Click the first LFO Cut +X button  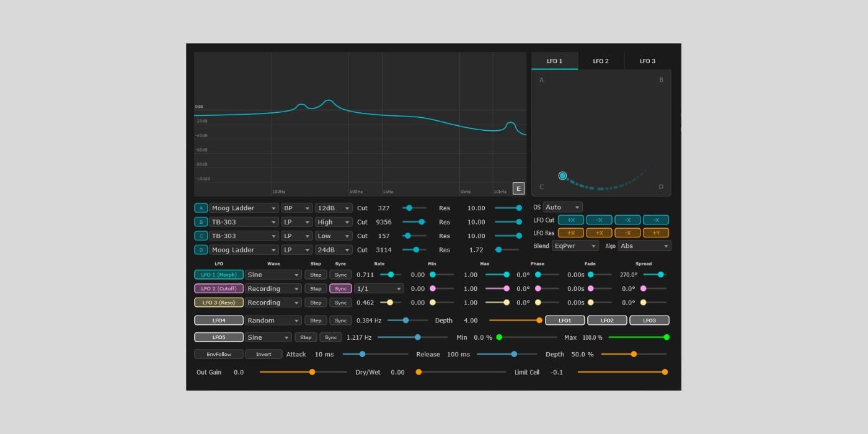(571, 220)
